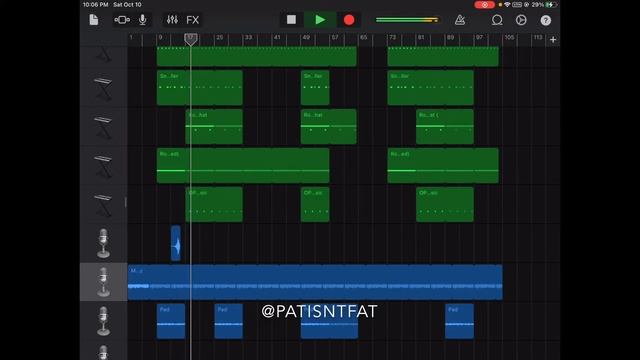Select keyboard icon of the Ro...ed) track
The image size is (640, 360).
103,166
